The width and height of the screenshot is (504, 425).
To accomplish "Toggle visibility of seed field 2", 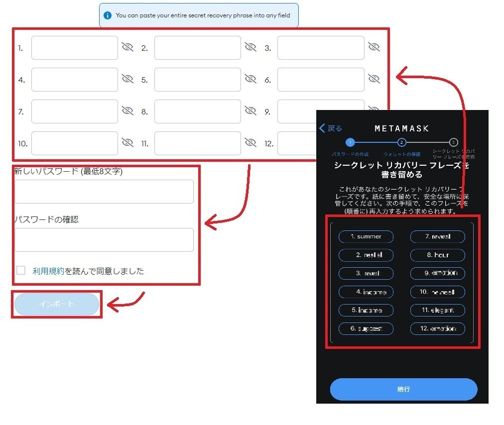I will click(x=251, y=47).
